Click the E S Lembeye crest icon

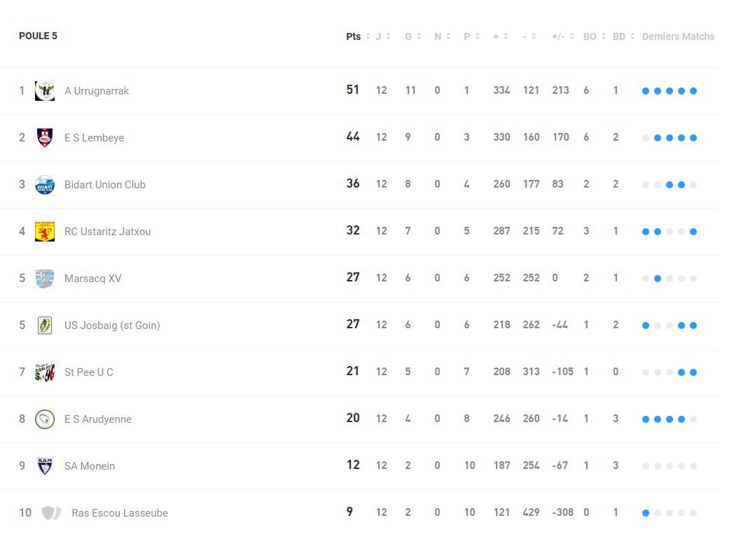point(45,137)
